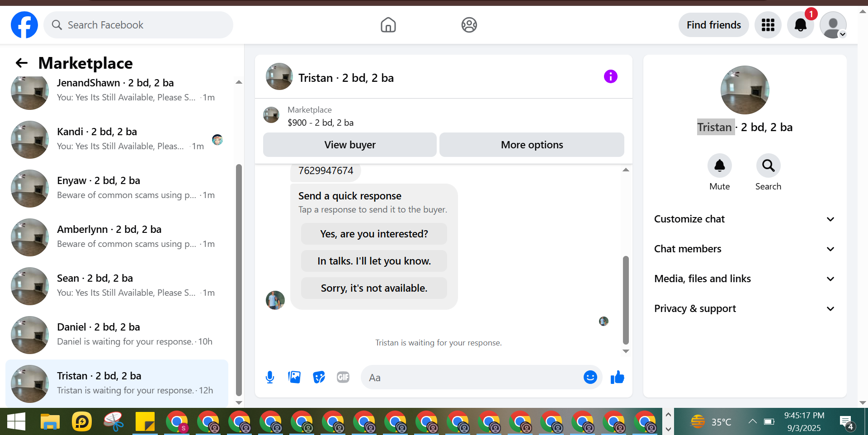The width and height of the screenshot is (868, 435).
Task: Show hidden system tray icons
Action: click(x=752, y=421)
